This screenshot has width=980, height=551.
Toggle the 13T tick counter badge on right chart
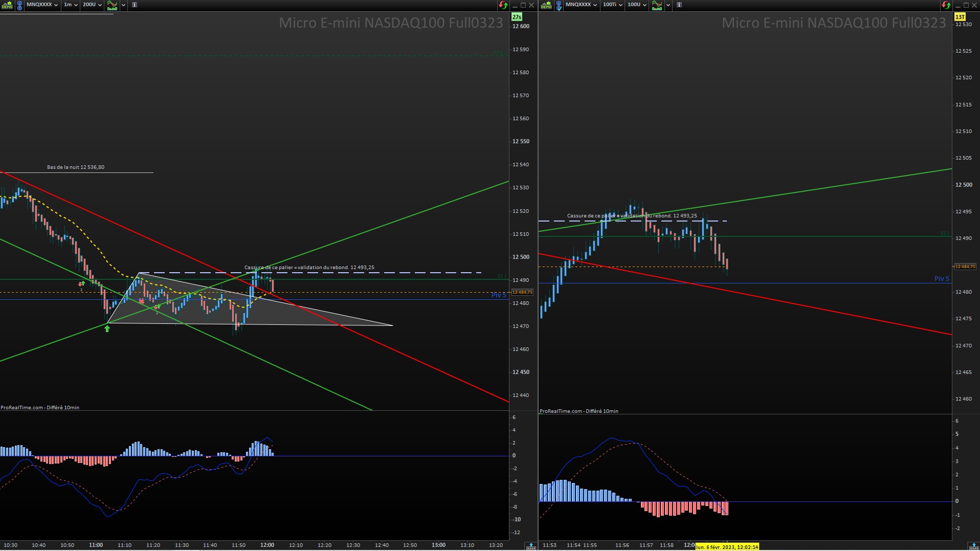960,17
